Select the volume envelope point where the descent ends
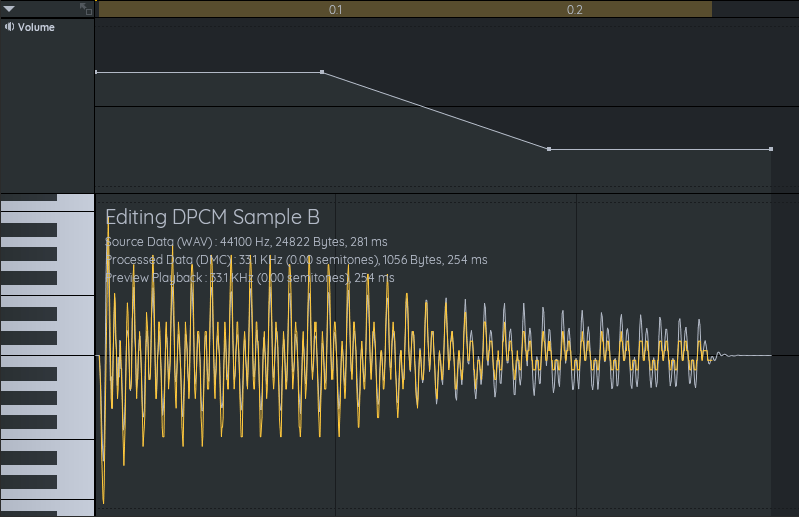Screen dimensions: 799x517 click(x=549, y=149)
